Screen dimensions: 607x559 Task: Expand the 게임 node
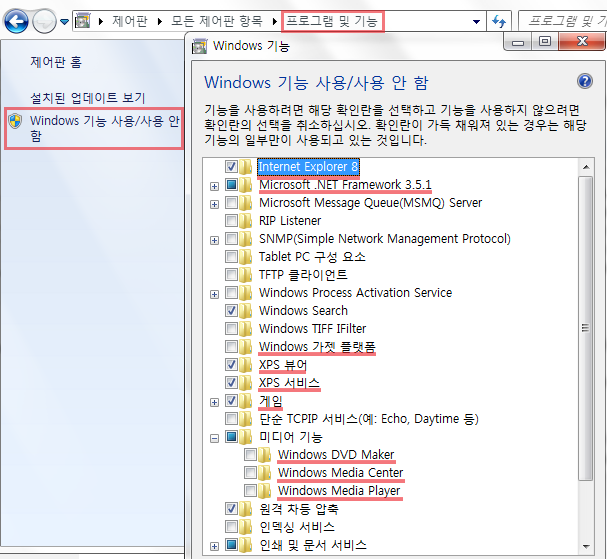pos(214,403)
